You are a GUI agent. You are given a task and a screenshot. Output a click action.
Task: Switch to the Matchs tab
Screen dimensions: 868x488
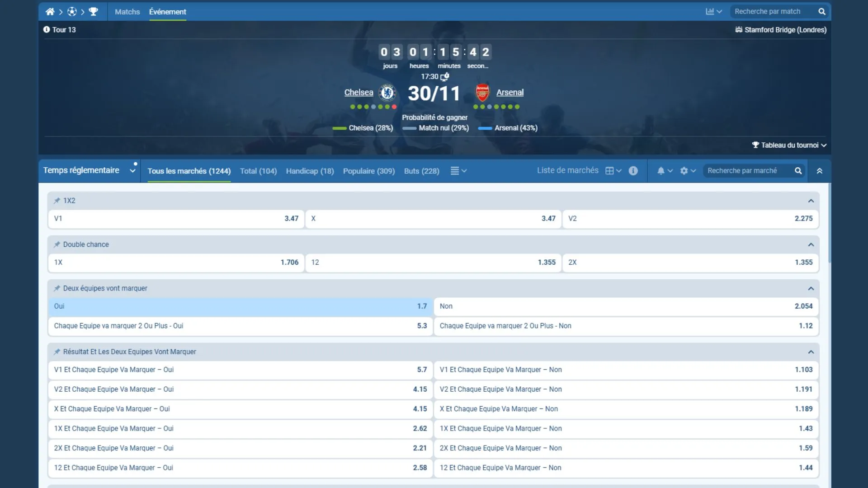[127, 12]
